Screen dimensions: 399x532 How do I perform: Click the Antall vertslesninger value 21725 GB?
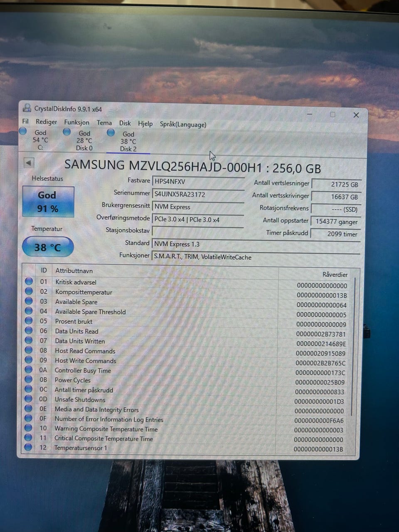[x=336, y=184]
